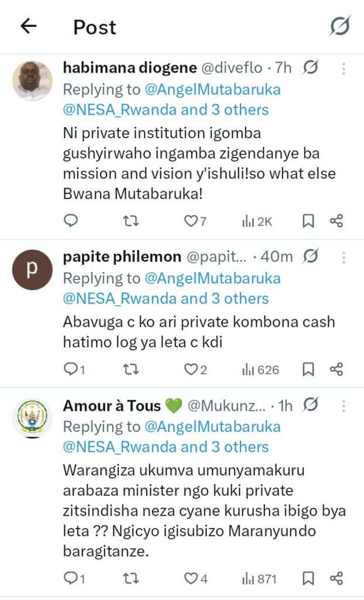The height and width of the screenshot is (600, 364).
Task: Open more options on papite philemon's post
Action: (x=344, y=257)
